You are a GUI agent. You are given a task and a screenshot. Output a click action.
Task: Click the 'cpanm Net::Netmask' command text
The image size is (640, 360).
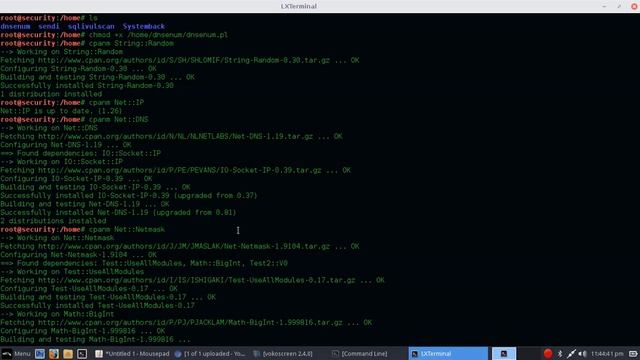click(x=127, y=229)
